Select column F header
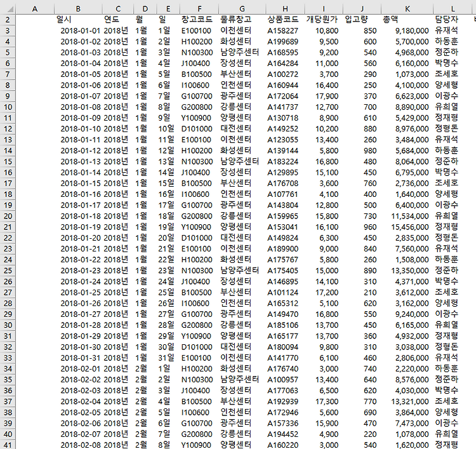Screen dimensions: 476x449 [199, 9]
